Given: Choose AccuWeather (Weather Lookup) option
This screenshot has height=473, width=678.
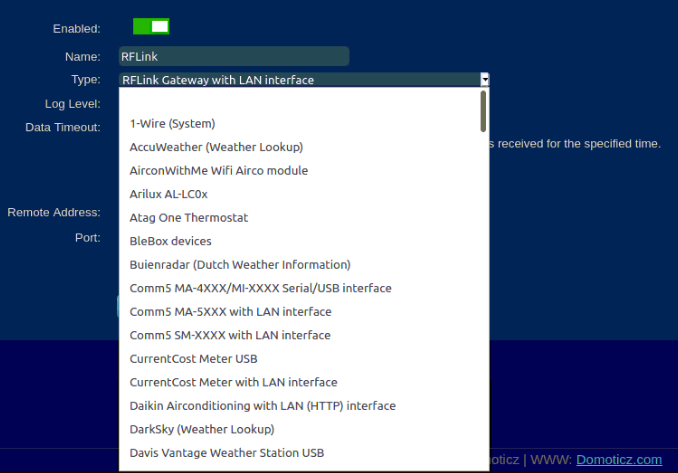Looking at the screenshot, I should [x=304, y=147].
